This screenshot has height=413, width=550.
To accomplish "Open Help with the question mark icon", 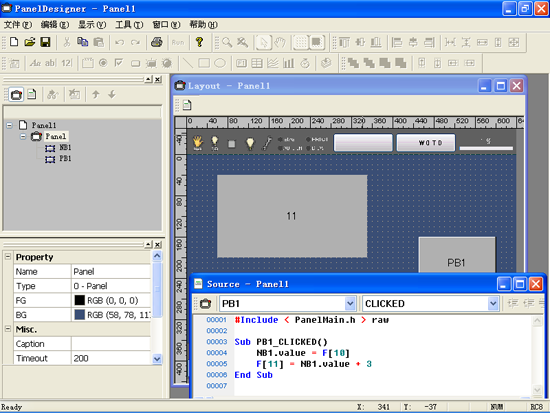I will point(200,42).
